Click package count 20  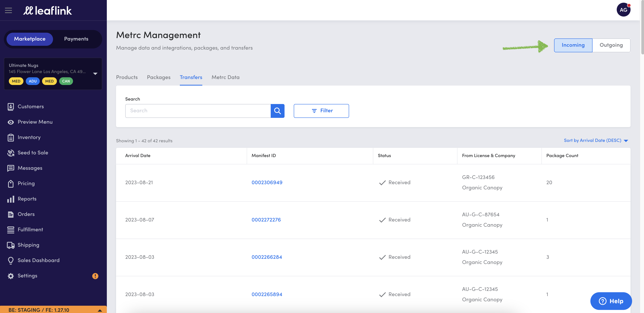point(549,182)
